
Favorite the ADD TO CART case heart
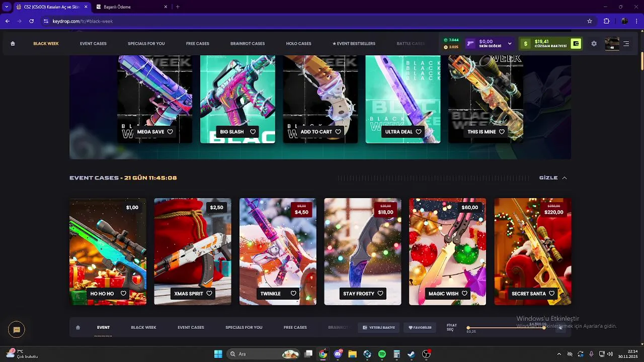point(338,132)
